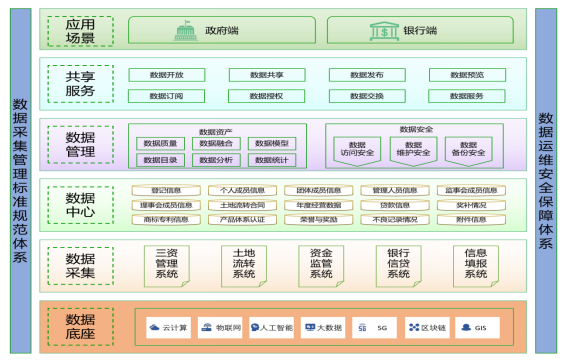
Task: Click the government building icon beside 政府端
Action: pyautogui.click(x=186, y=31)
